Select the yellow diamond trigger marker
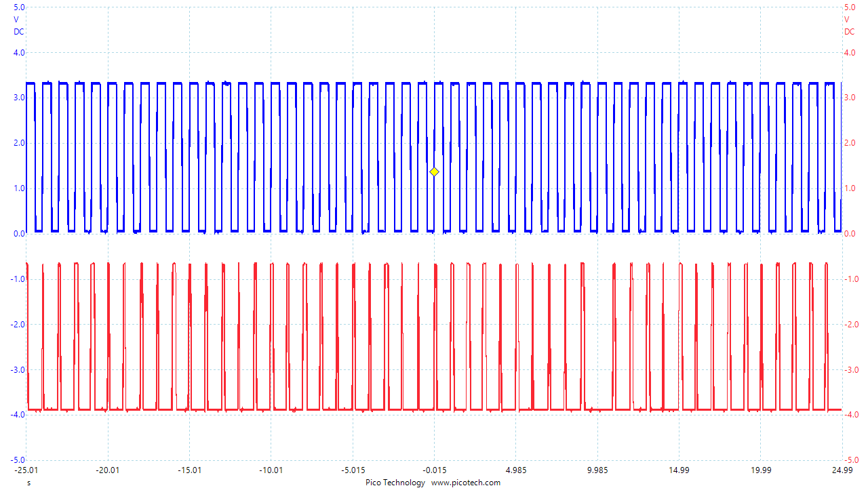This screenshot has height=488, width=868. click(x=434, y=171)
